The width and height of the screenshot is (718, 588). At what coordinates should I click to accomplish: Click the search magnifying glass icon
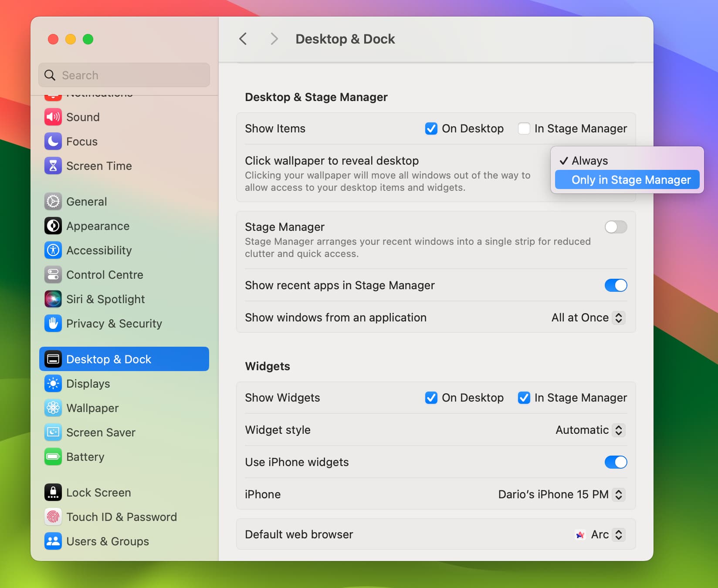click(50, 75)
